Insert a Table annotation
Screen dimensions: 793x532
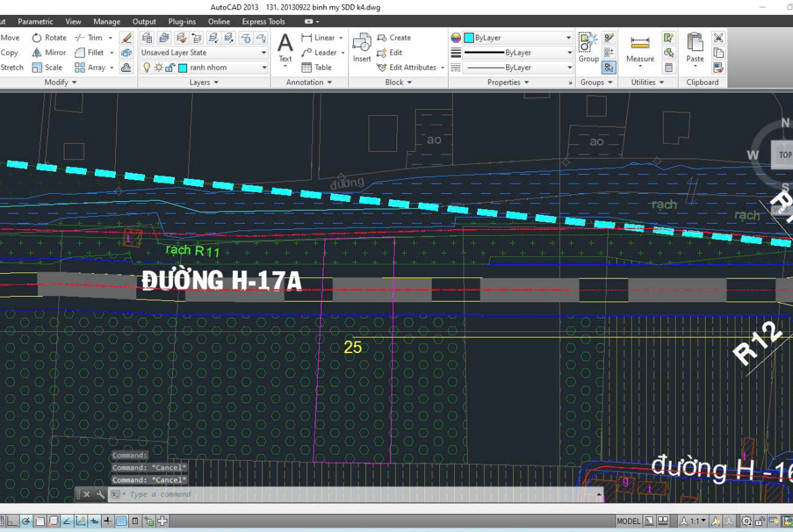pyautogui.click(x=317, y=68)
